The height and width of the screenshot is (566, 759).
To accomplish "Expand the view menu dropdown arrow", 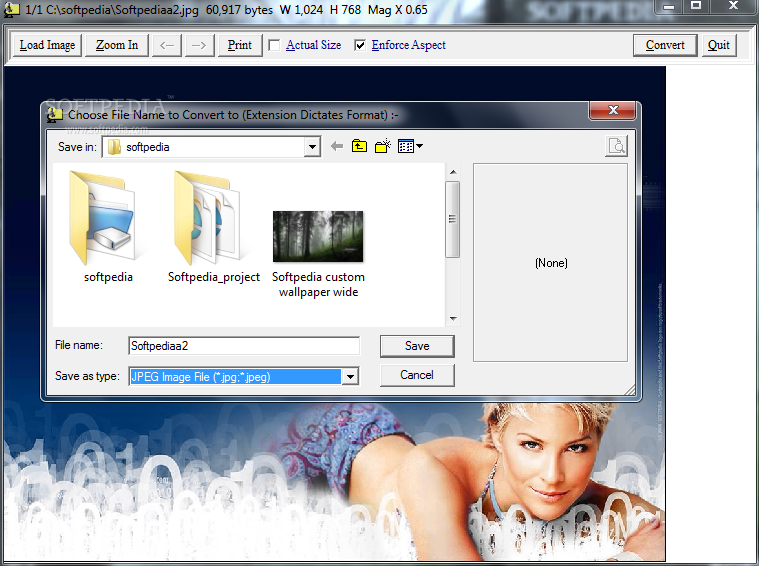I will pos(419,146).
